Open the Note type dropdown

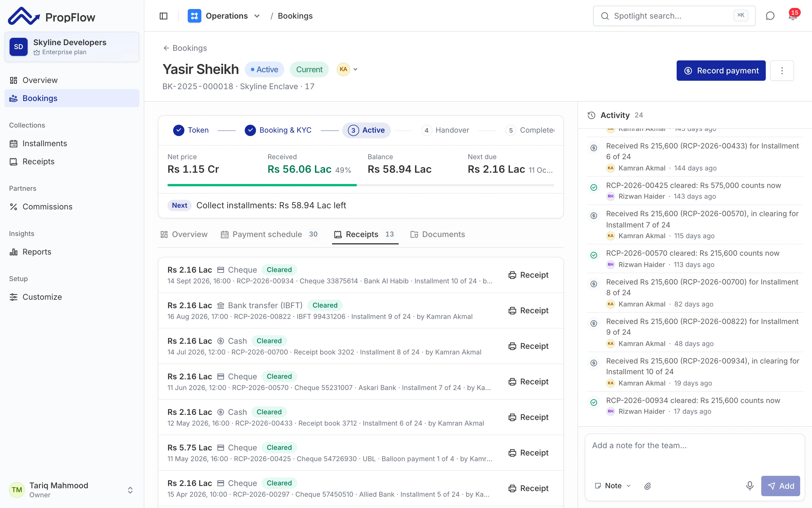click(x=613, y=486)
